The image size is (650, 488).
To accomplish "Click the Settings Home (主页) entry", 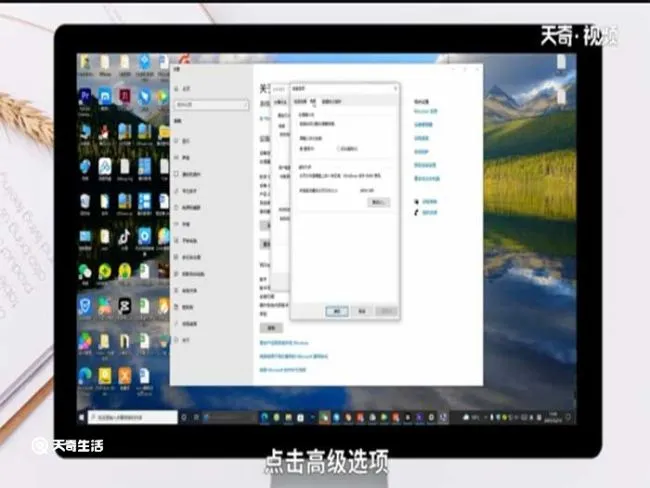I will (183, 89).
